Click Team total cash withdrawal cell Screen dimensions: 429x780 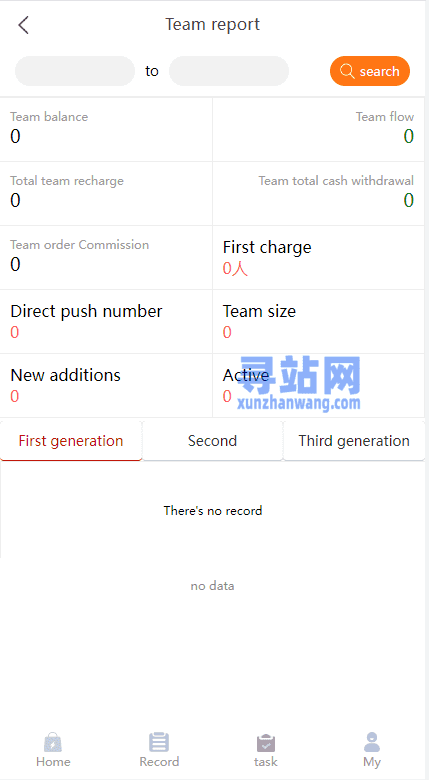pyautogui.click(x=319, y=194)
